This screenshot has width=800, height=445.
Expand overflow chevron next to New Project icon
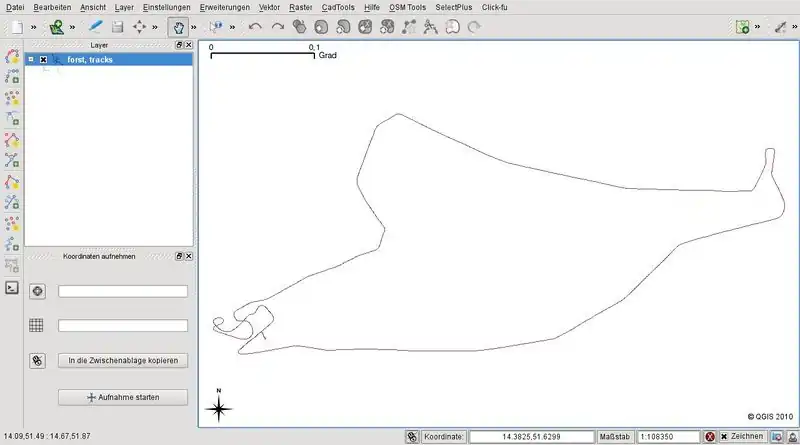pos(32,27)
